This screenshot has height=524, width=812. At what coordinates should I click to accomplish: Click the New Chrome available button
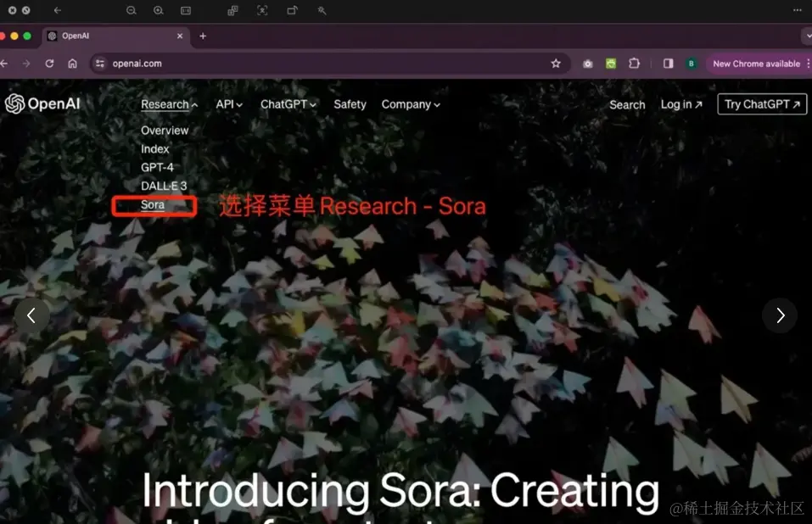(x=756, y=64)
